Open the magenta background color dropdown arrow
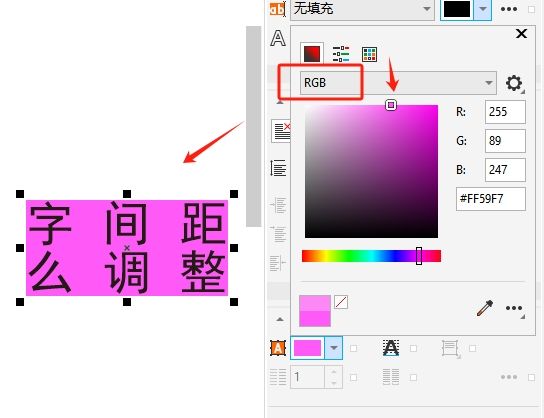The height and width of the screenshot is (418, 544). [x=333, y=348]
